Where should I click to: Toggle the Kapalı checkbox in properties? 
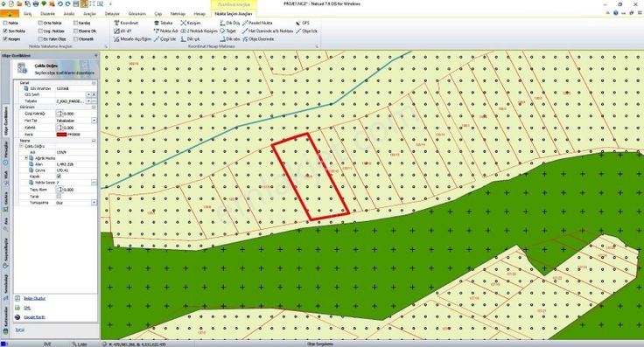(59, 176)
